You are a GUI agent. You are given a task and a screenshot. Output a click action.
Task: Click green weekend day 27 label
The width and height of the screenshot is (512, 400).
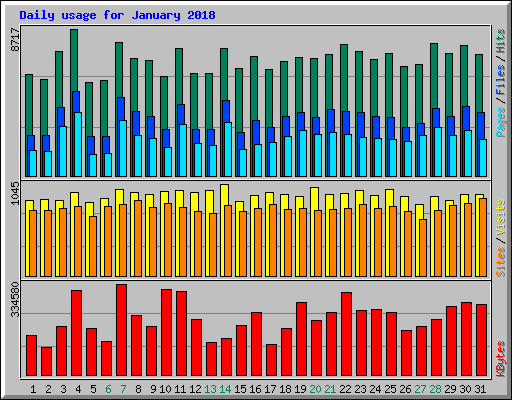(420, 389)
